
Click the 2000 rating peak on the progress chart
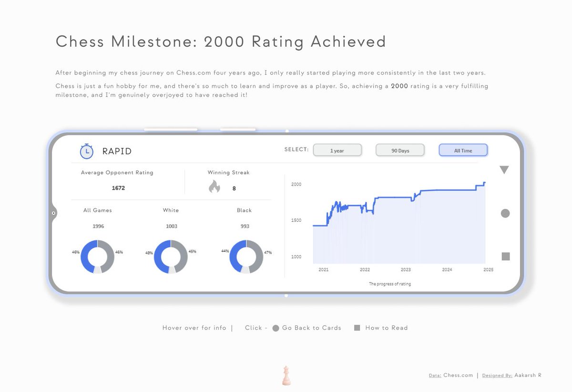[x=484, y=182]
